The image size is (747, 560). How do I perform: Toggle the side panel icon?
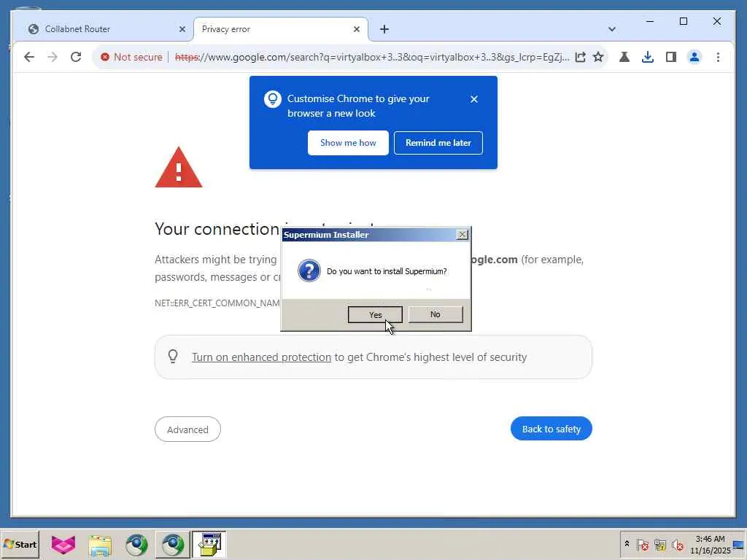[x=671, y=57]
